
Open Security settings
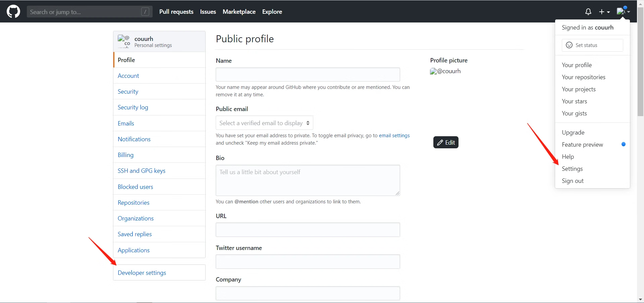(159, 91)
